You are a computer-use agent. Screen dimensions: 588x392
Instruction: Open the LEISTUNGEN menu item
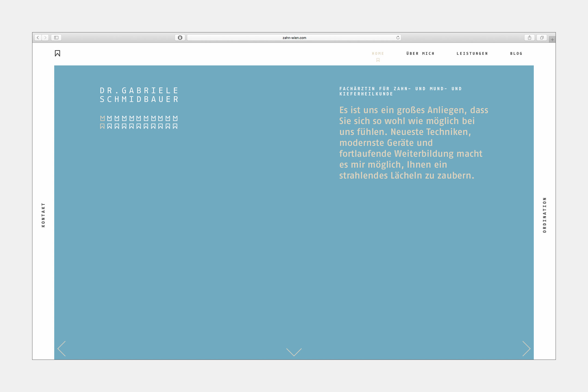click(472, 53)
